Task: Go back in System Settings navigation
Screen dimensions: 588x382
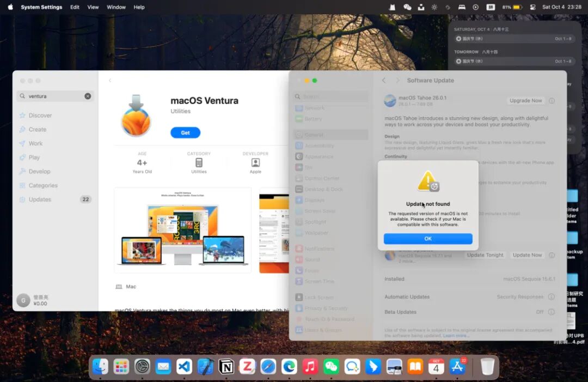Action: tap(384, 80)
